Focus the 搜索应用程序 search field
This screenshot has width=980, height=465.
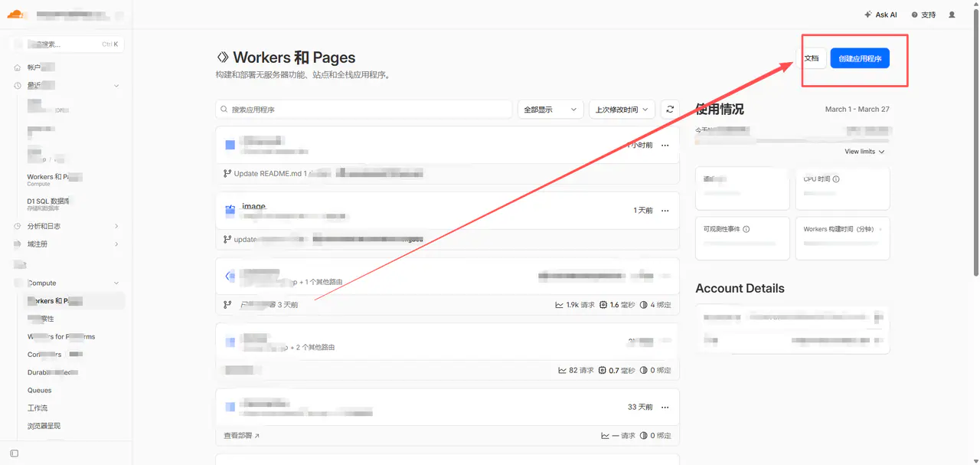[x=364, y=110]
